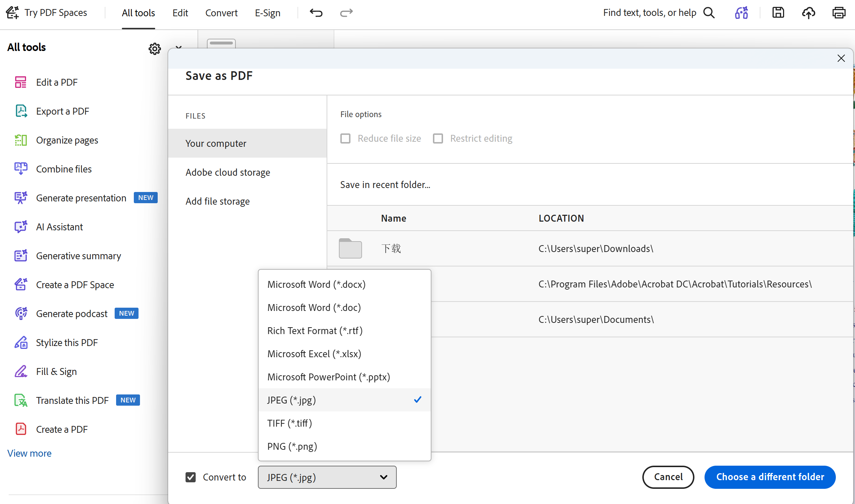Click the Organize pages icon

point(21,140)
